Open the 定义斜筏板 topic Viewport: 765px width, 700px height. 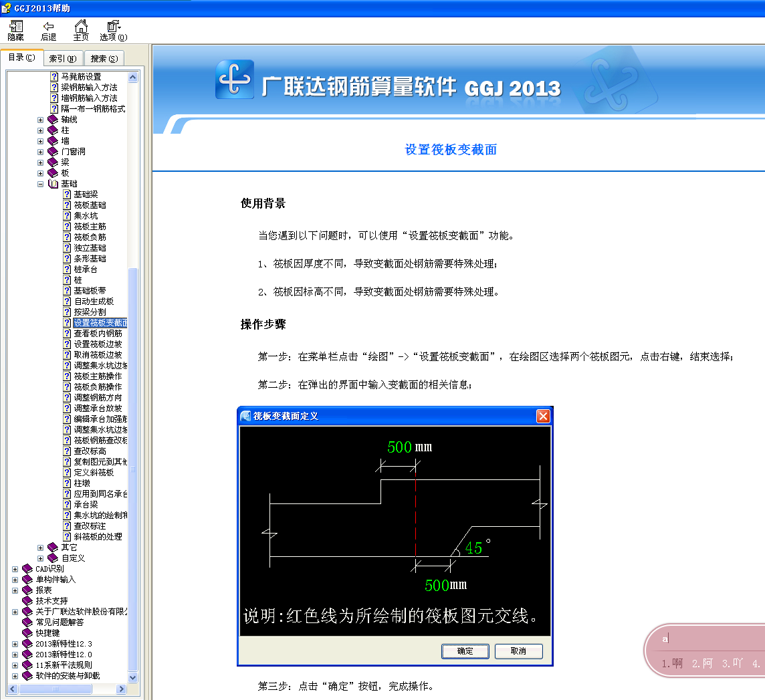(94, 473)
